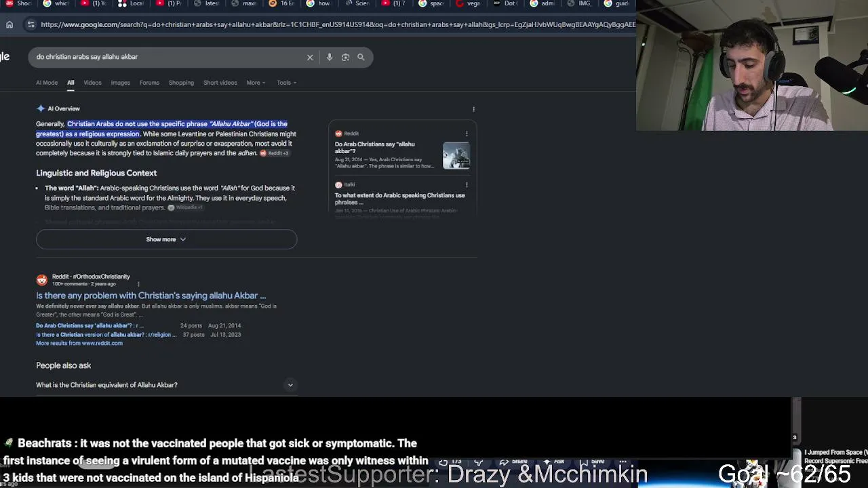Open the Forums results tab
The height and width of the screenshot is (488, 868).
click(149, 83)
